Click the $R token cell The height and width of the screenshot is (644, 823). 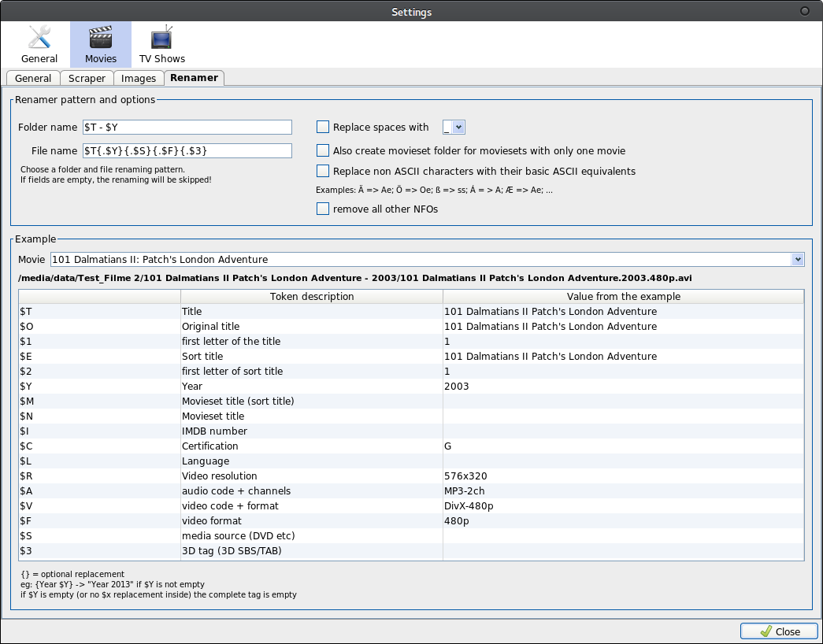point(100,476)
